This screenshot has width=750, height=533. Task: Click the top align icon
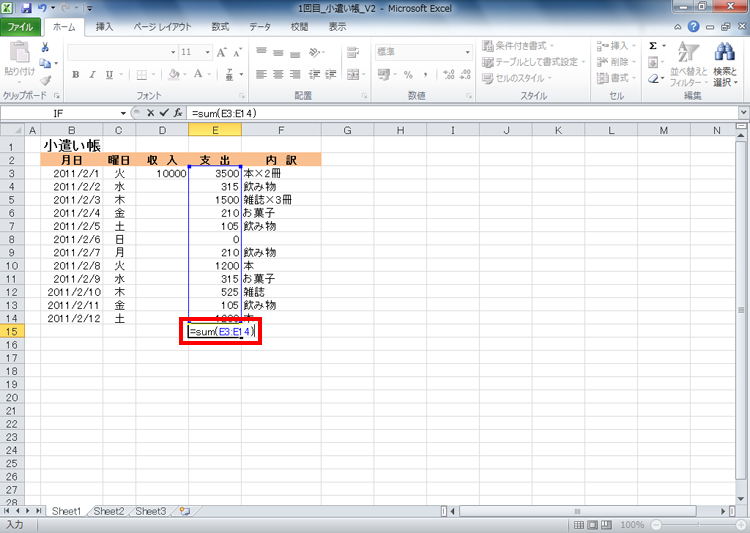261,52
